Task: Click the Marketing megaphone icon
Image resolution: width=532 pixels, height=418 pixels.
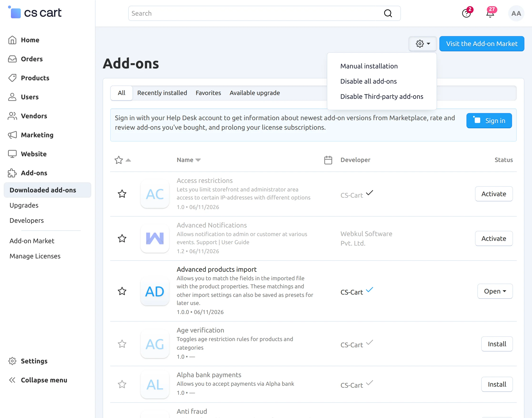Action: [x=12, y=135]
